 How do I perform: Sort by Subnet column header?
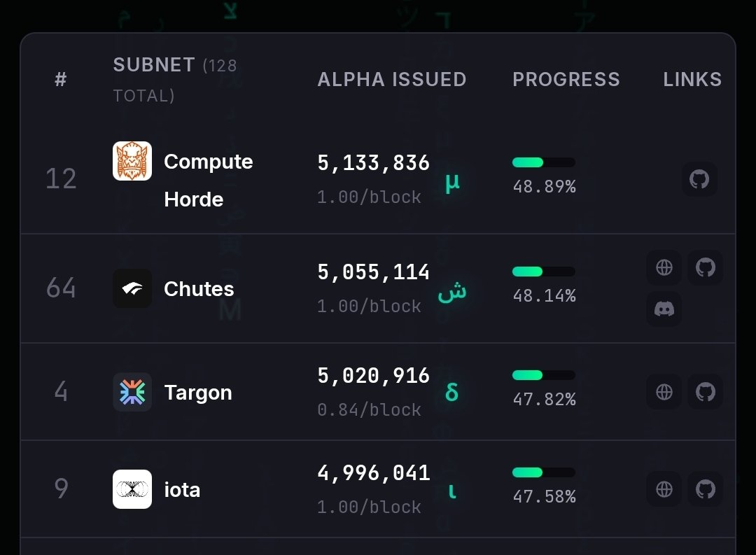coord(154,65)
